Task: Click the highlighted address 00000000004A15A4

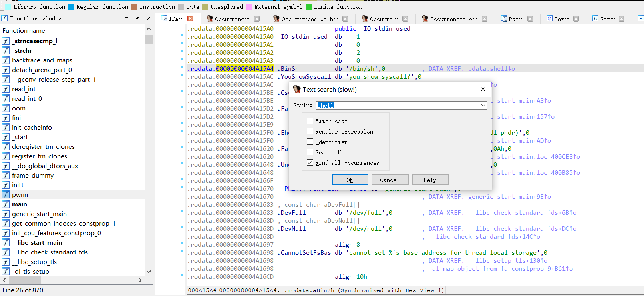Action: pos(245,69)
